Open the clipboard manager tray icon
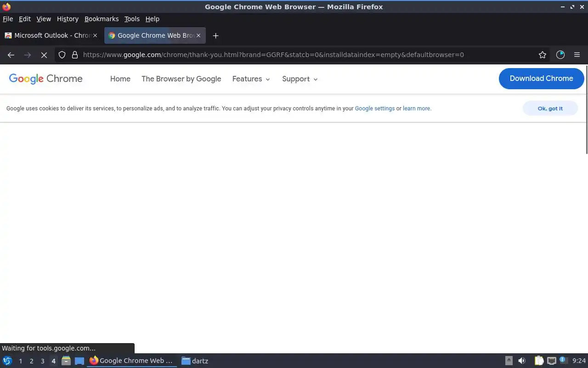Viewport: 588px width, 368px height. pyautogui.click(x=539, y=361)
